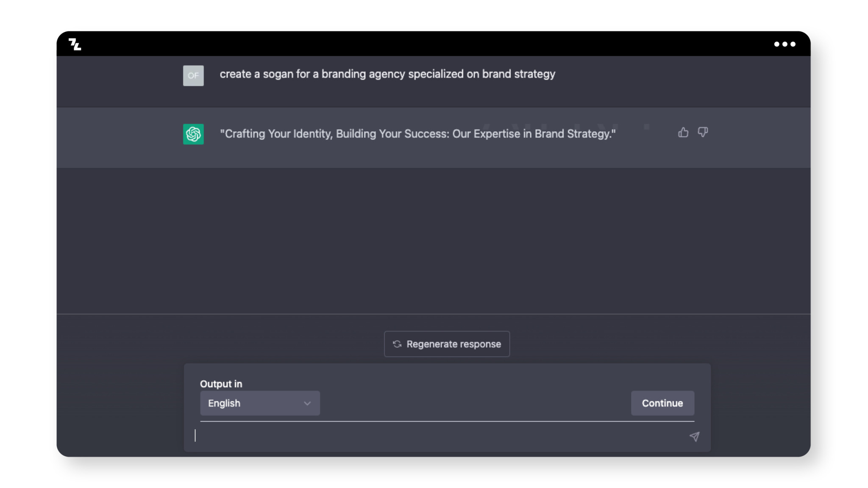Click the word English in the selector

tap(224, 403)
